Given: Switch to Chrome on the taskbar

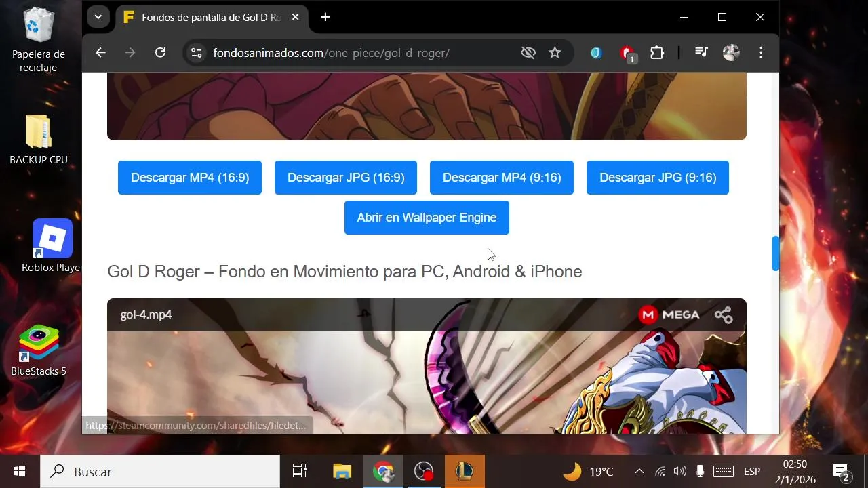Looking at the screenshot, I should point(383,471).
